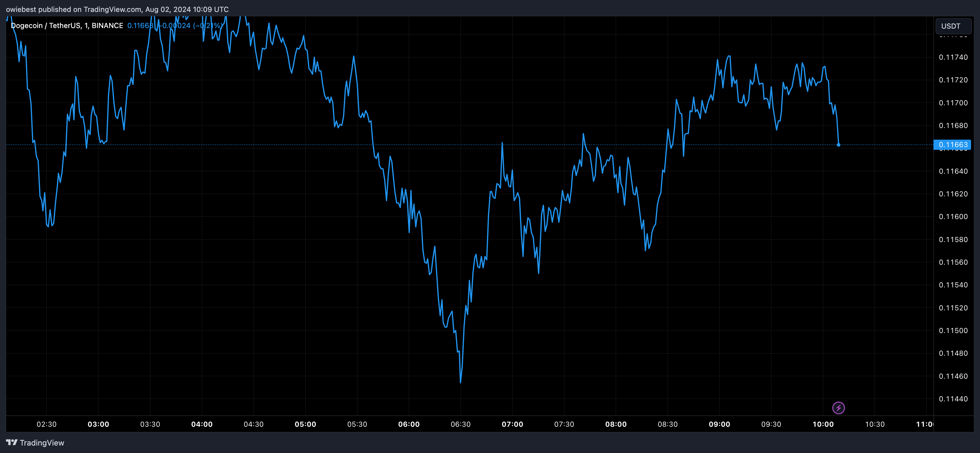The width and height of the screenshot is (980, 453).
Task: Click the 0.11600 price axis label
Action: coord(953,217)
